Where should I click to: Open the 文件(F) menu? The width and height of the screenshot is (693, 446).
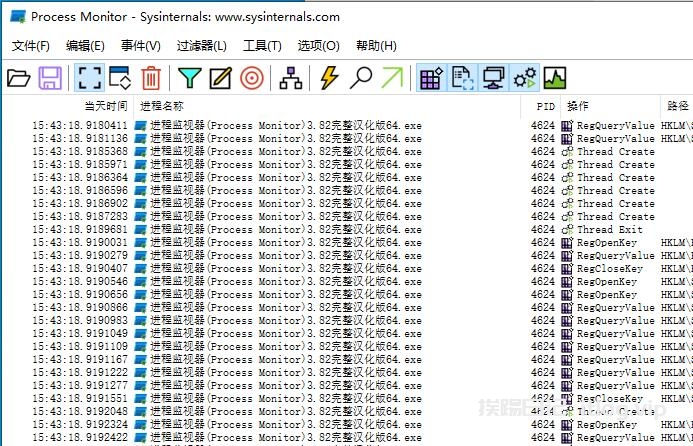(x=30, y=46)
